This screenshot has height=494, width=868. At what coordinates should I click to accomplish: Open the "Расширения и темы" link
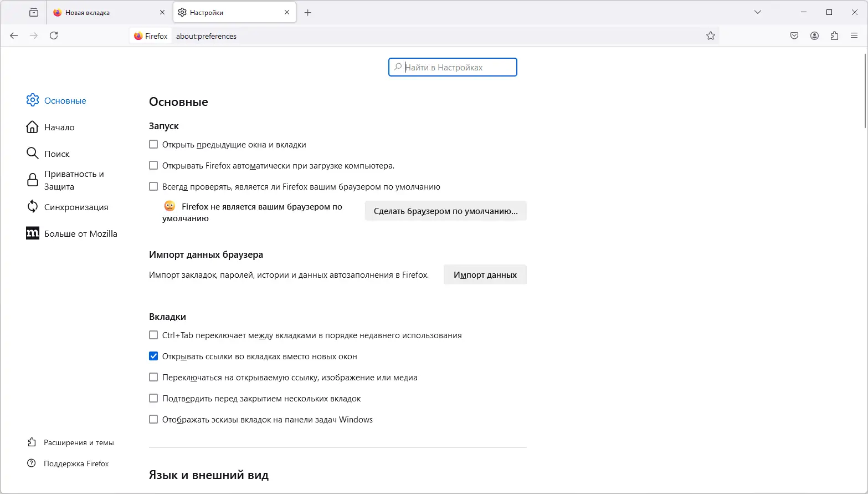79,442
